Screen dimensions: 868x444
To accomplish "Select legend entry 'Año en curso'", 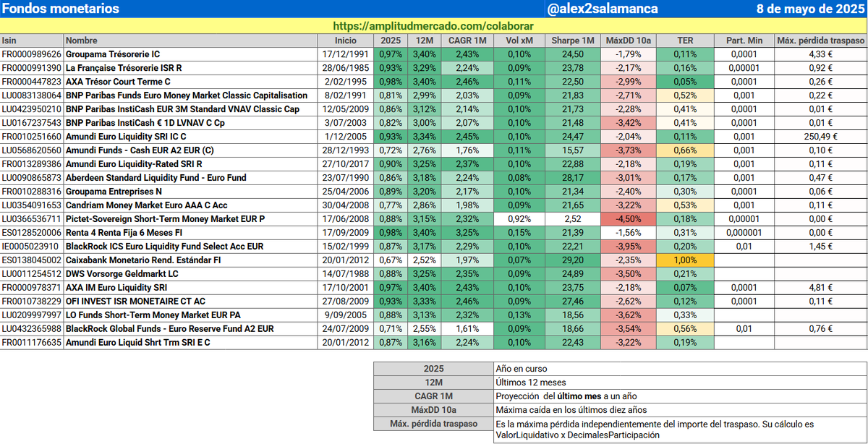I will pyautogui.click(x=522, y=369).
